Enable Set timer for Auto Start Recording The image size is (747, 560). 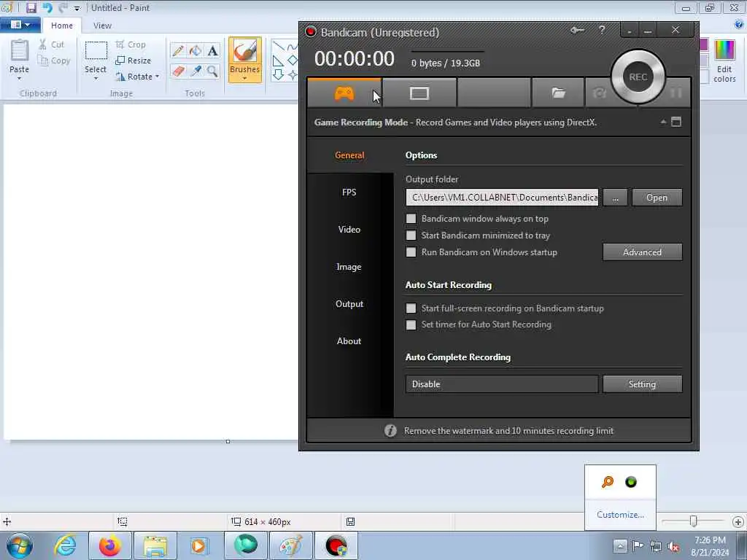[411, 324]
